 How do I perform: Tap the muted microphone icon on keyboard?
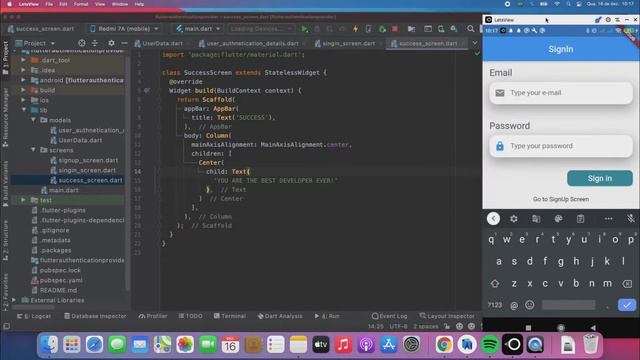pyautogui.click(x=631, y=219)
